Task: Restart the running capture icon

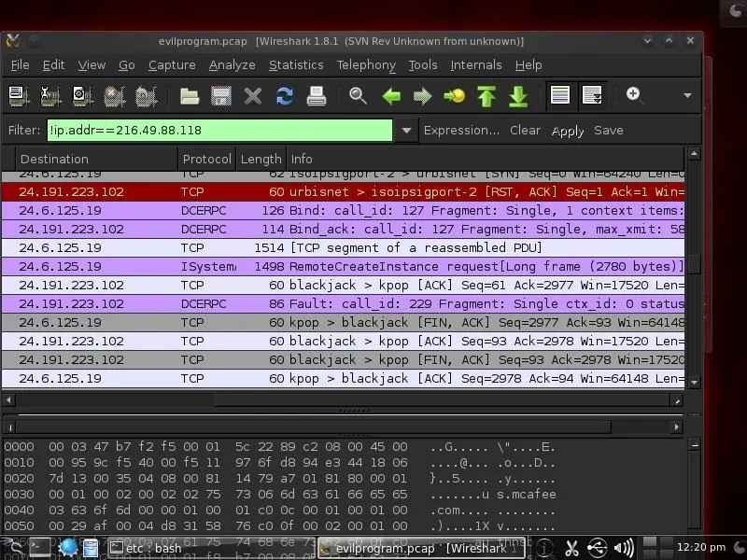Action: pyautogui.click(x=147, y=96)
